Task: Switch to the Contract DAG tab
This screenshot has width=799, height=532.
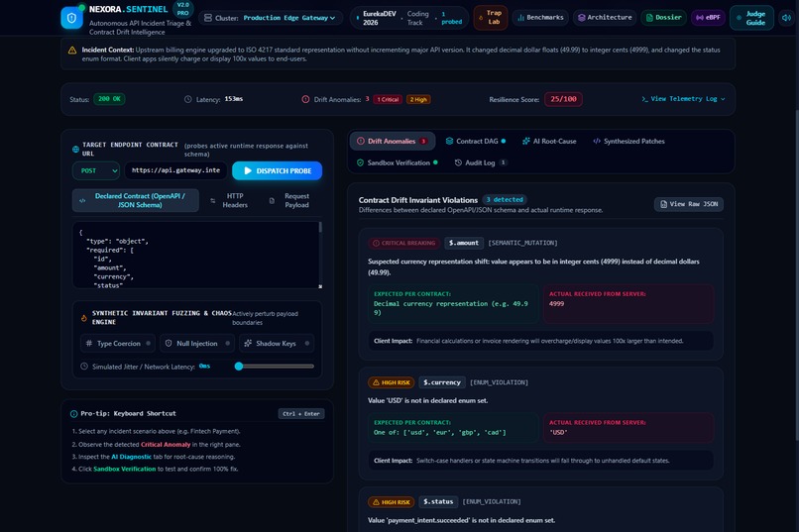Action: coord(476,142)
